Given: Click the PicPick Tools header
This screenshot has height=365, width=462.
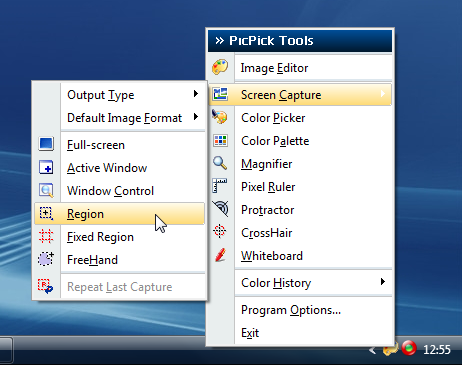Looking at the screenshot, I should point(300,41).
